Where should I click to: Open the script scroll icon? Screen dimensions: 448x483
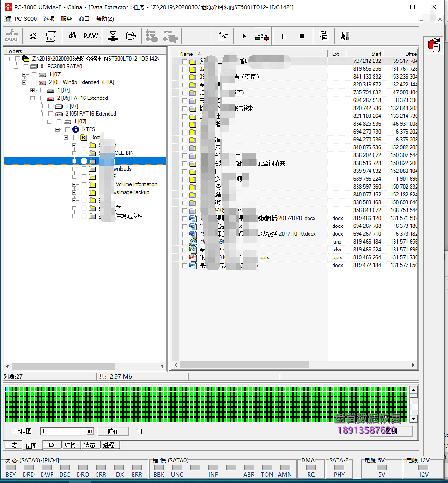pyautogui.click(x=51, y=36)
